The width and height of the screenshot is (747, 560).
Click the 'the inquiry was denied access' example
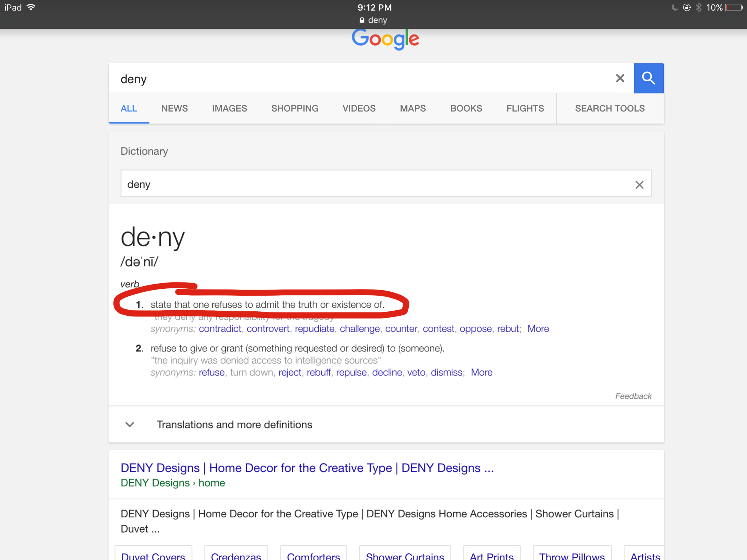[x=266, y=360]
